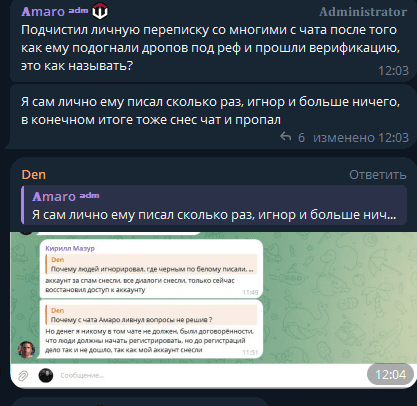Click the 12:04 timestamp badge on image
The height and width of the screenshot is (406, 417).
390,375
